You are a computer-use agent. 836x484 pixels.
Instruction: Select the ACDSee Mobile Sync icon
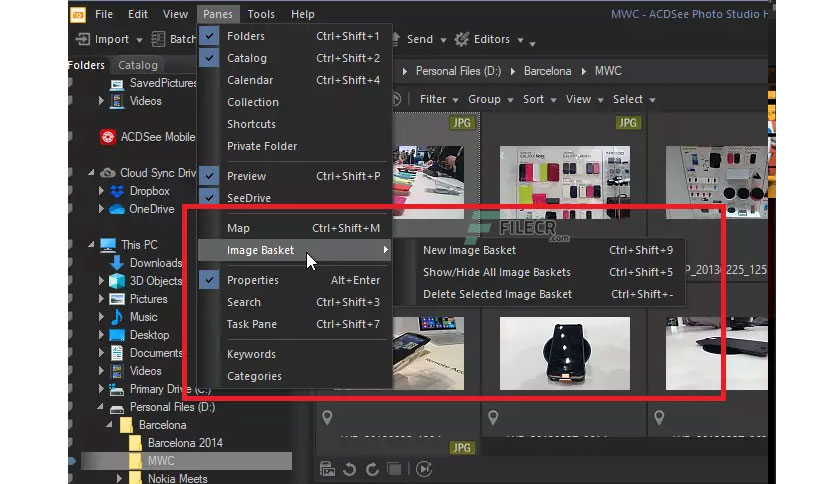[x=108, y=137]
